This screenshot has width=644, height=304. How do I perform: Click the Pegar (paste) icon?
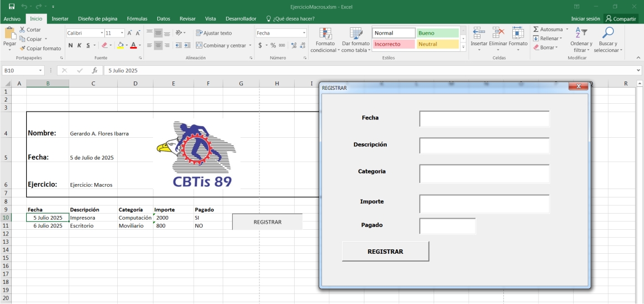9,34
